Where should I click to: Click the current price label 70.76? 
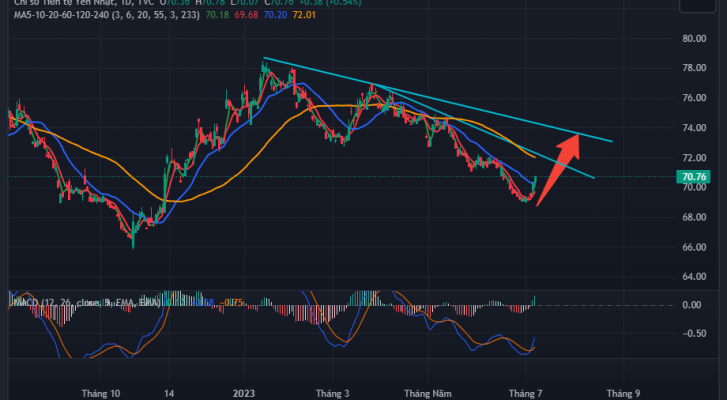click(694, 177)
